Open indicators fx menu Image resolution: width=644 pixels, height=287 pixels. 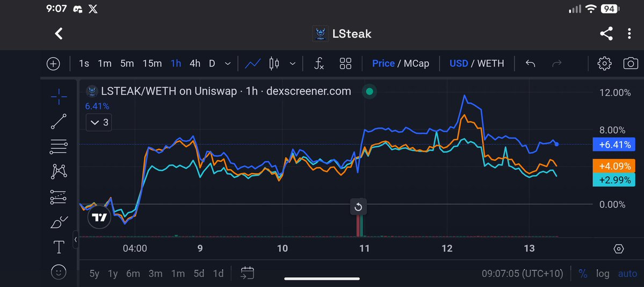(319, 64)
